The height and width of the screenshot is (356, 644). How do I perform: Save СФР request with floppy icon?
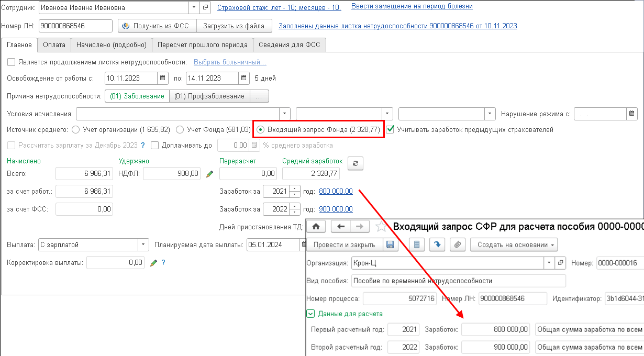390,244
